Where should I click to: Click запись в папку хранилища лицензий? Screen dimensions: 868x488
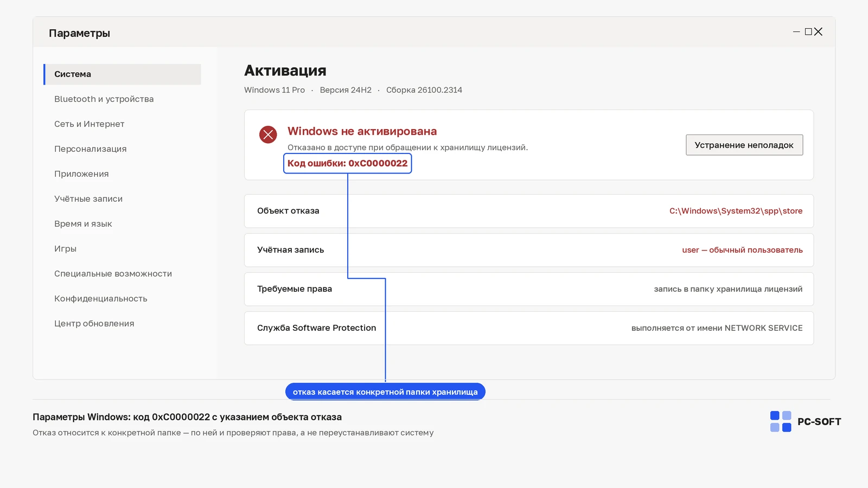click(x=728, y=289)
